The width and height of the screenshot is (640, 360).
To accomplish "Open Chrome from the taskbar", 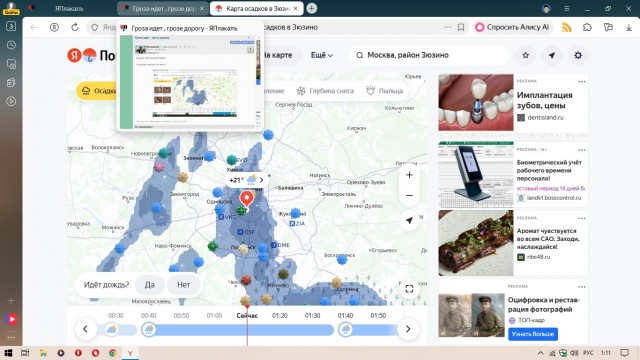I will coord(113,353).
